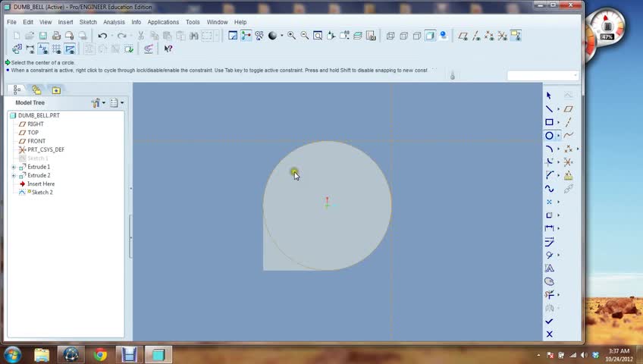Select the Point creation tool

pyautogui.click(x=549, y=202)
